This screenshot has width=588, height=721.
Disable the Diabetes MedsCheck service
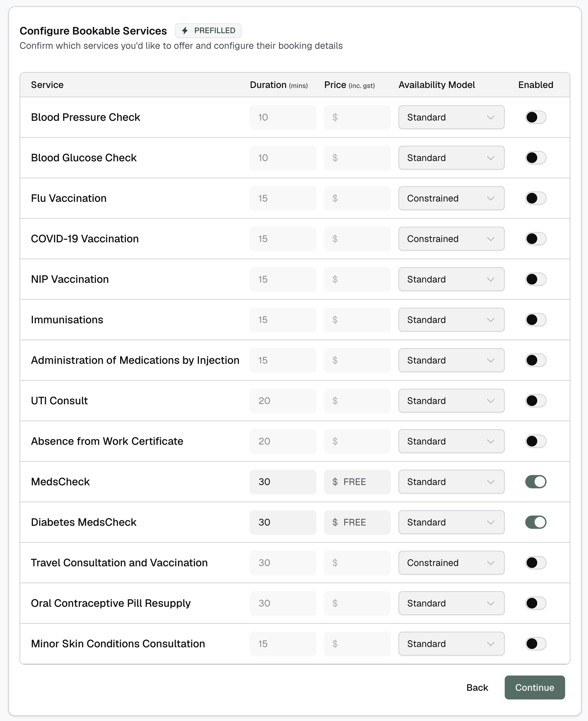(536, 522)
